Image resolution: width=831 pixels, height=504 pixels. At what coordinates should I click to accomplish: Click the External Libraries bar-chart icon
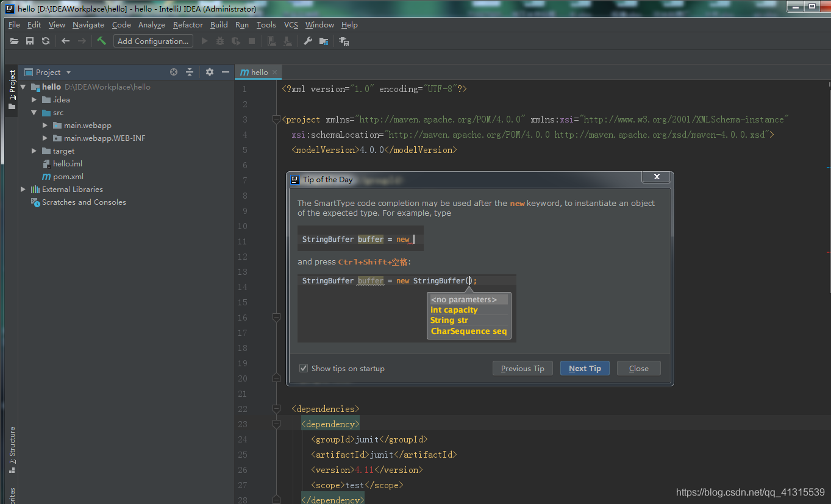tap(35, 190)
